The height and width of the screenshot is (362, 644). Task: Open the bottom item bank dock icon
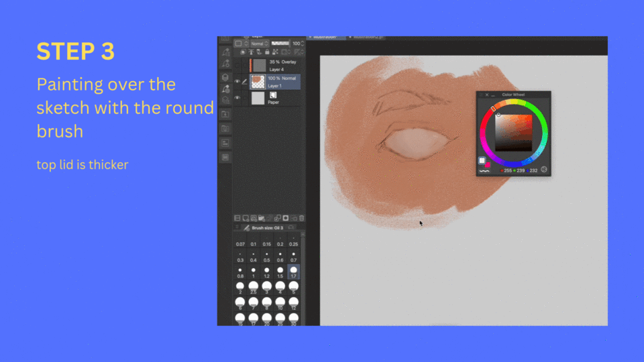point(225,157)
